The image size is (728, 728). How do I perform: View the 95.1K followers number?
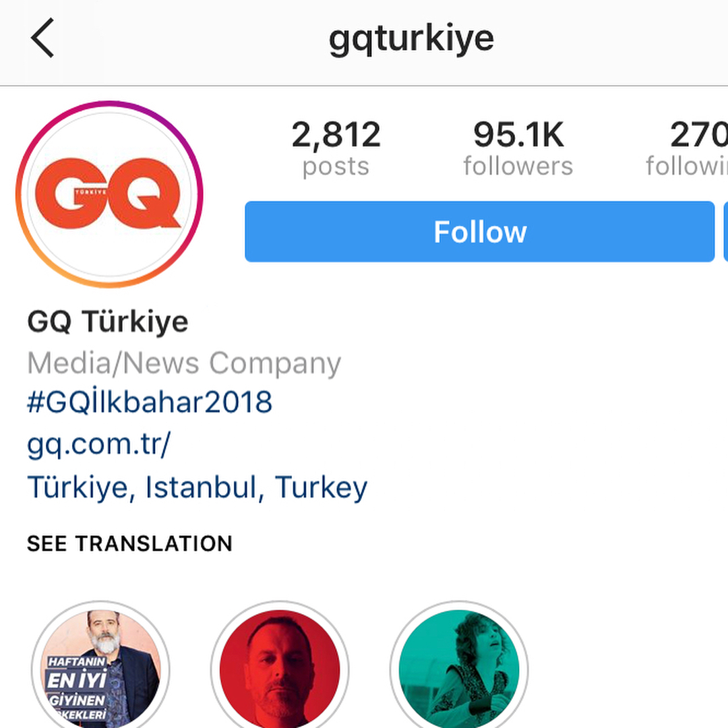point(518,135)
